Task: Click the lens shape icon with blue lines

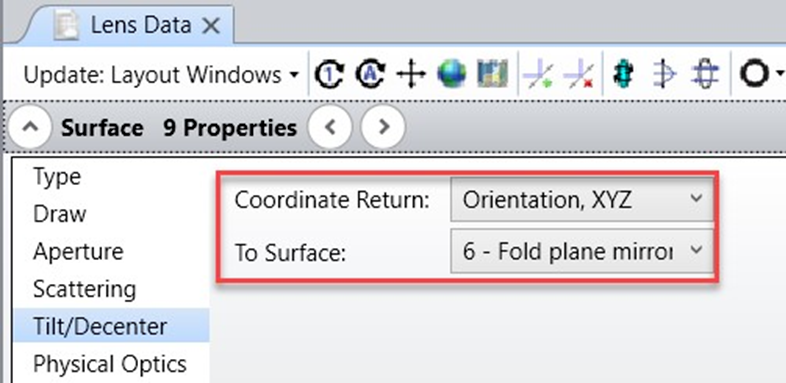Action: [x=664, y=75]
